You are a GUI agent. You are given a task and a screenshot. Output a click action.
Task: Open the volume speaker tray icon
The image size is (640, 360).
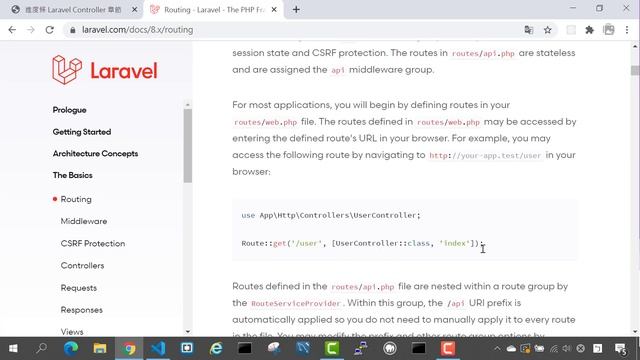pyautogui.click(x=567, y=349)
